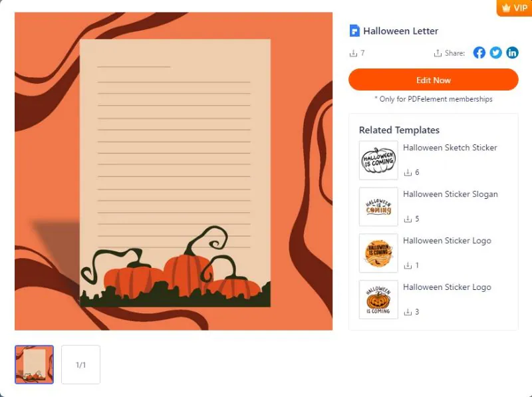
Task: Open the Halloween Sketch Sticker template link
Action: (x=450, y=148)
